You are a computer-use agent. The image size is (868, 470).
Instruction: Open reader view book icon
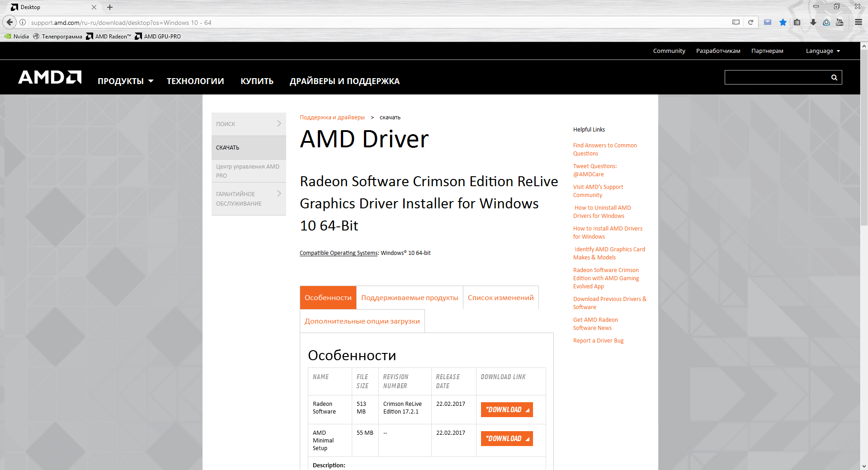click(736, 22)
